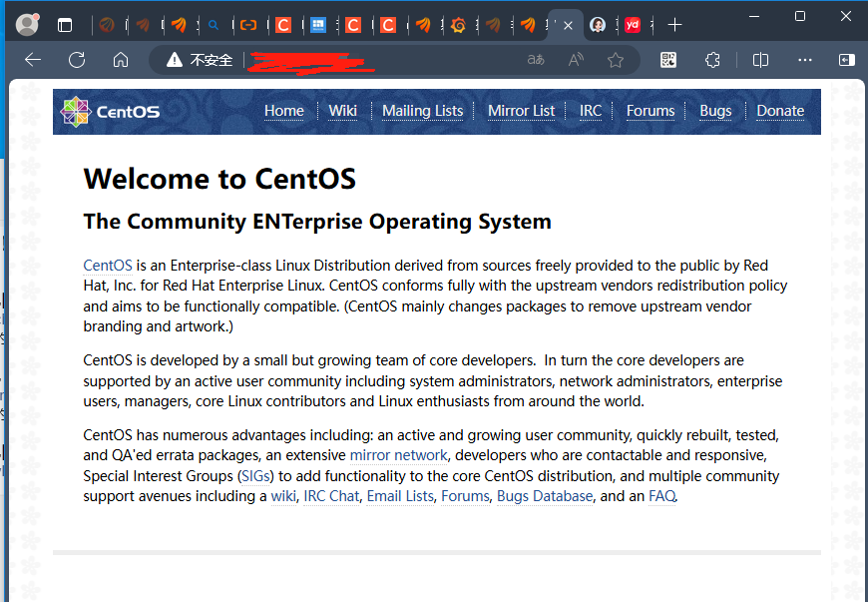Switch to the orange bracket icon tab
The width and height of the screenshot is (868, 602).
tap(248, 25)
